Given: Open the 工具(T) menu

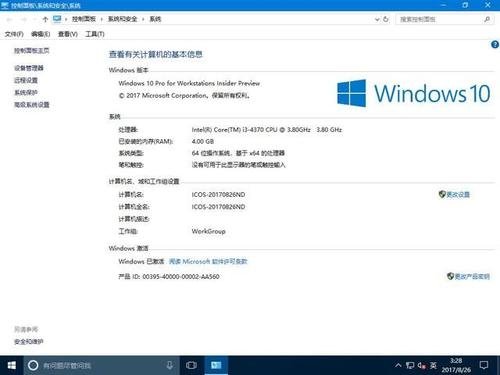Looking at the screenshot, I should 95,34.
